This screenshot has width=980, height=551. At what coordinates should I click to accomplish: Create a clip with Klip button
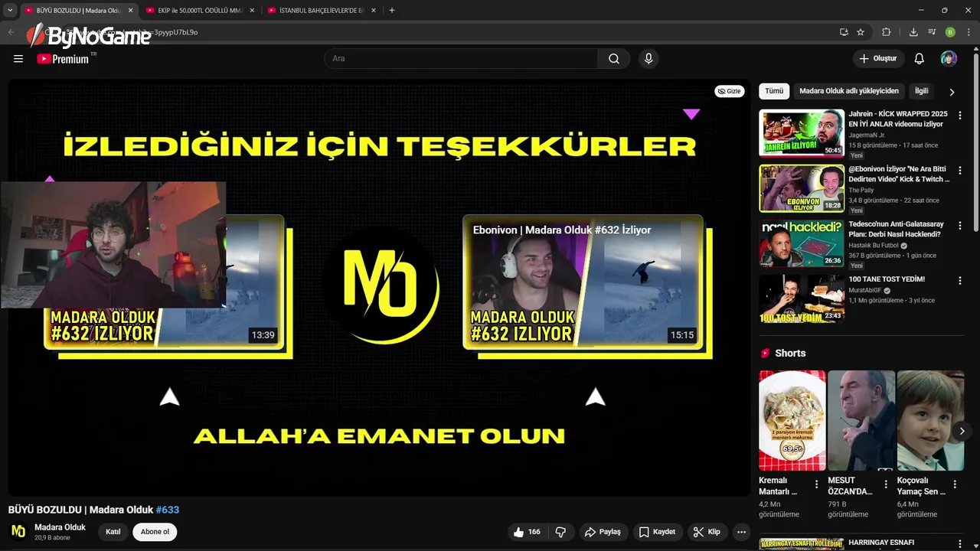point(707,532)
